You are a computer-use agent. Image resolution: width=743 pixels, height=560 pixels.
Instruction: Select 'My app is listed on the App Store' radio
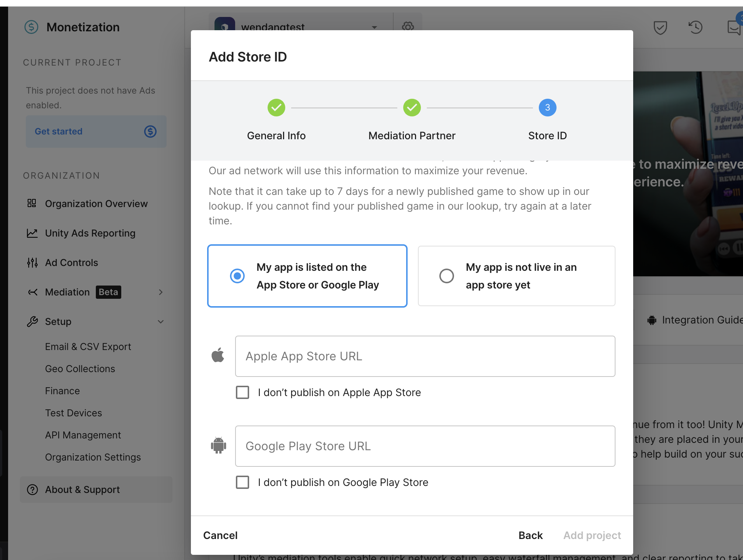(237, 276)
